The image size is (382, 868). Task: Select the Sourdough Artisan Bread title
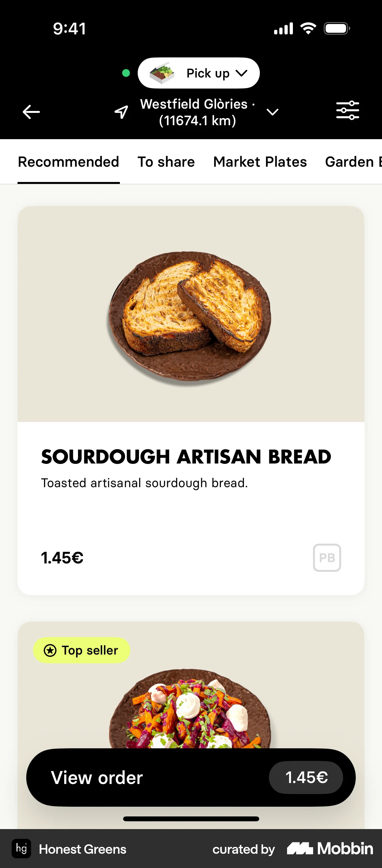[186, 457]
